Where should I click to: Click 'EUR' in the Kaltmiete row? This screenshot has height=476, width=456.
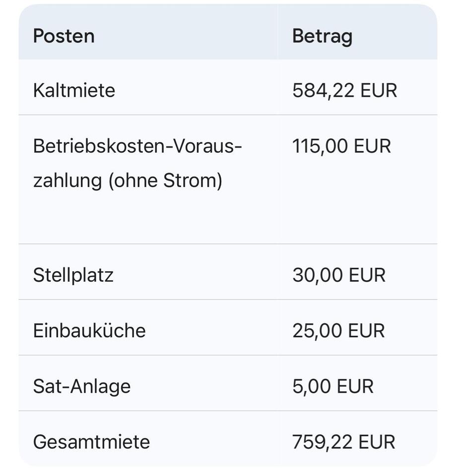[x=379, y=90]
